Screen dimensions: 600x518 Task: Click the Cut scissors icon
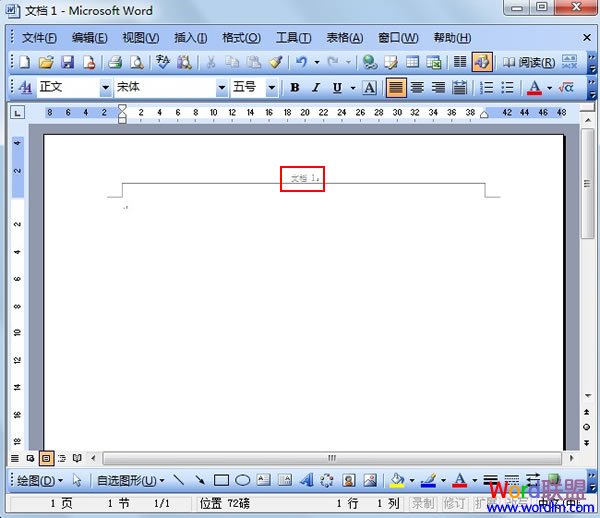(x=211, y=62)
